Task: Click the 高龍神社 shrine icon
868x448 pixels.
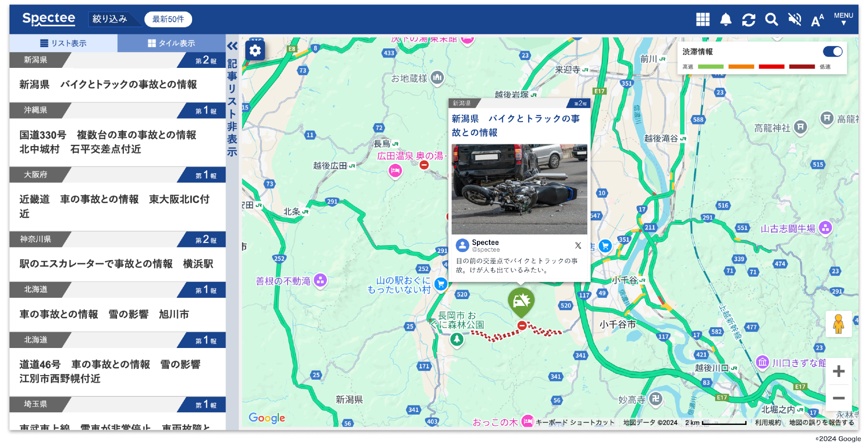Action: (x=801, y=127)
